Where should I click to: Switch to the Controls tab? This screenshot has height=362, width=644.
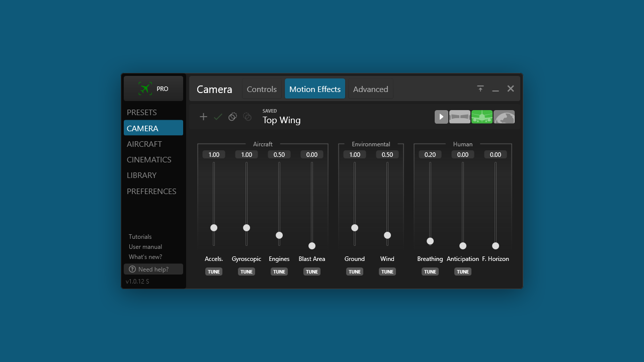click(x=262, y=89)
